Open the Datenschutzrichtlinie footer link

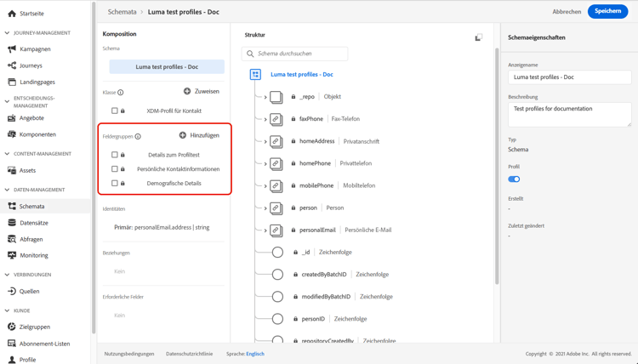point(189,354)
